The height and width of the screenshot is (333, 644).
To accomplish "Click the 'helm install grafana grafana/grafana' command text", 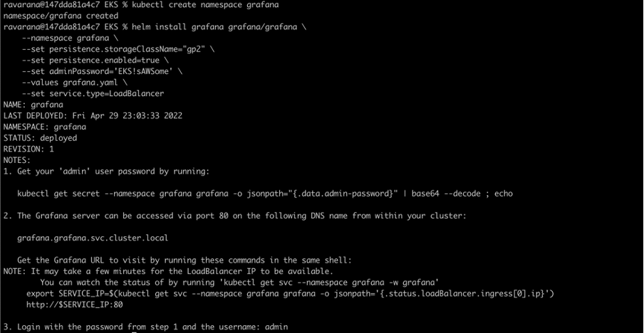I will point(214,27).
